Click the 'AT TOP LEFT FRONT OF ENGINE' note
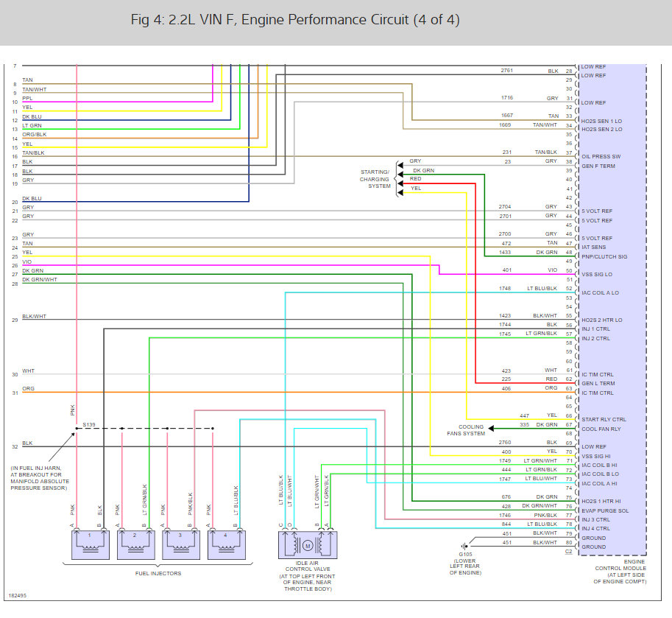The width and height of the screenshot is (672, 618). tap(307, 583)
